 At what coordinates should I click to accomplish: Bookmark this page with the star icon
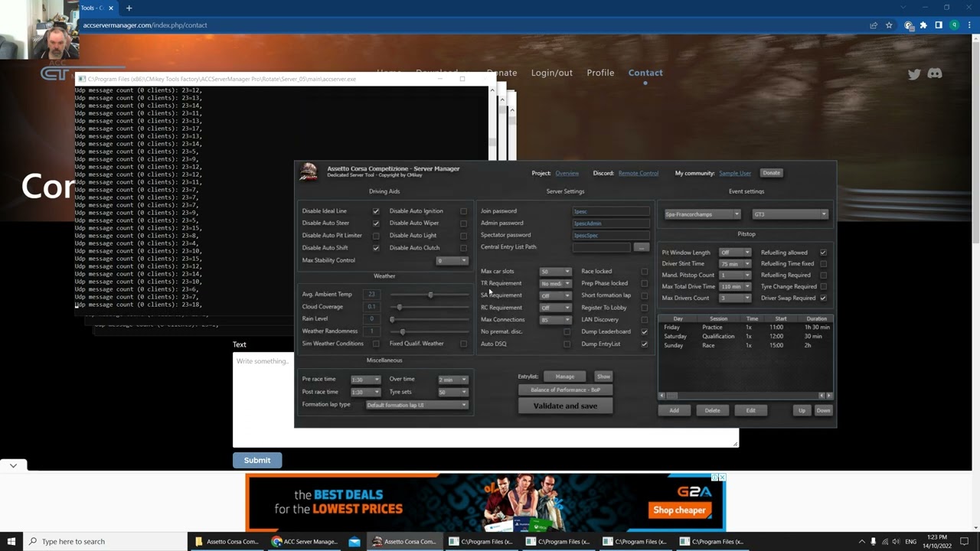[x=889, y=25]
